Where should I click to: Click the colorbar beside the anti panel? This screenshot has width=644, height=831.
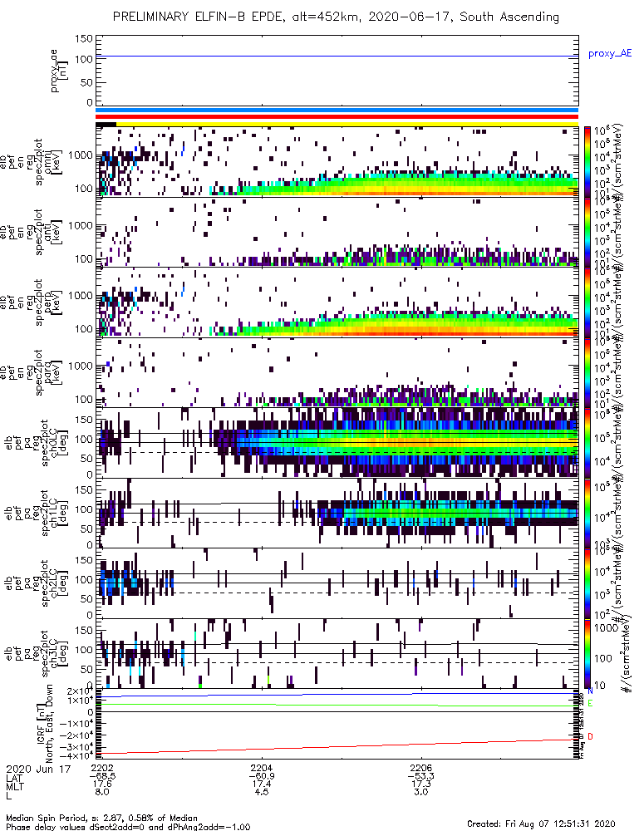(587, 232)
